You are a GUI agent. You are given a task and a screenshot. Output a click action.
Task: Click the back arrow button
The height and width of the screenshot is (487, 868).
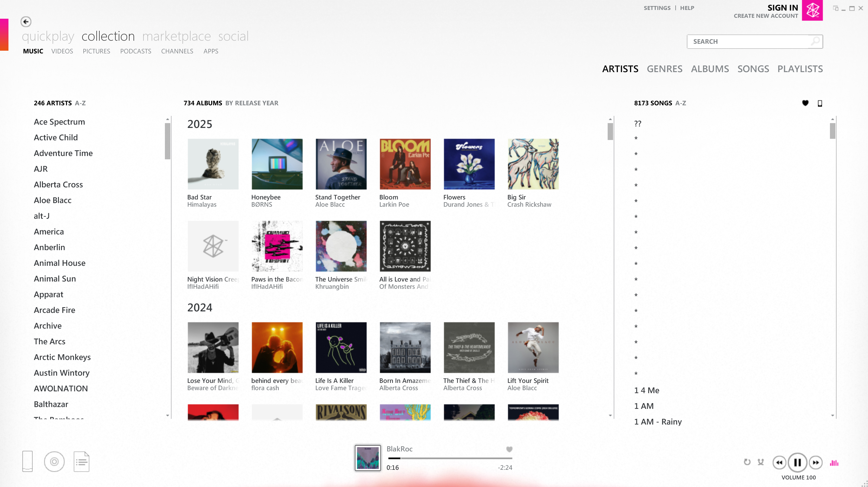[26, 22]
